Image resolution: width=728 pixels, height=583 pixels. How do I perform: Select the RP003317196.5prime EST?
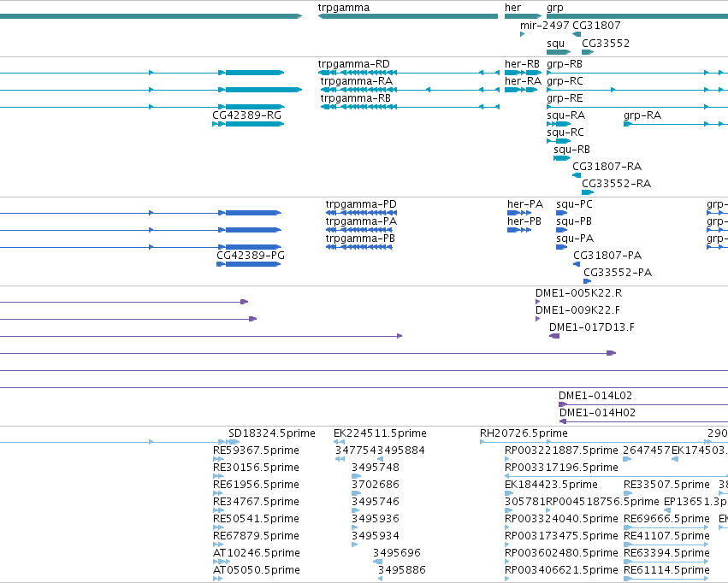point(616,476)
